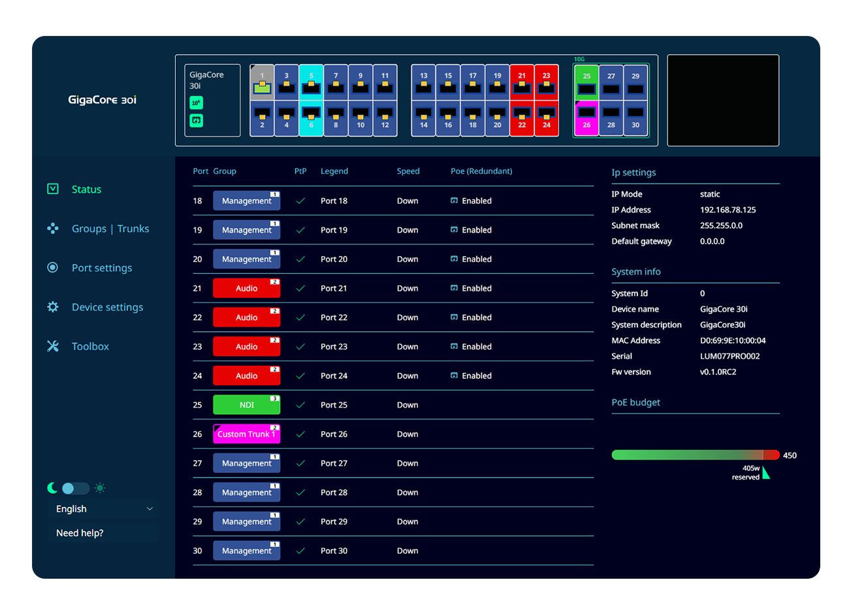Go to Device settings menu
The height and width of the screenshot is (616, 849).
[x=107, y=307]
